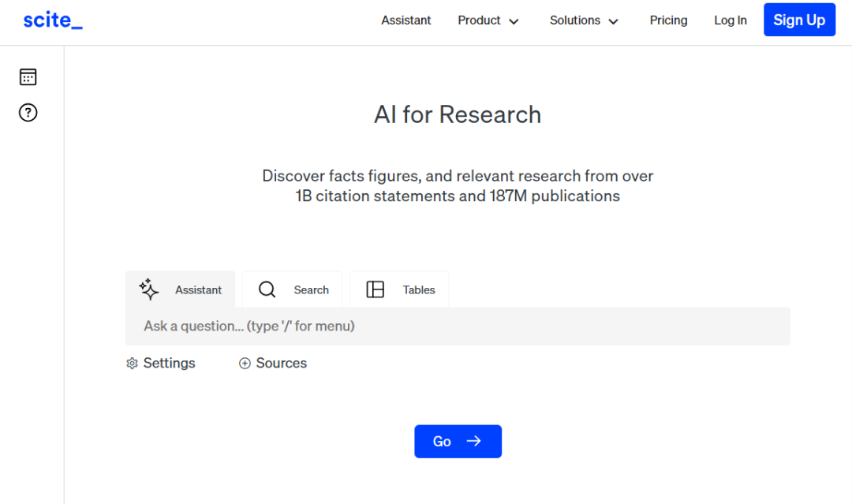The image size is (852, 504).
Task: Expand the Solutions dropdown chevron
Action: click(x=613, y=21)
